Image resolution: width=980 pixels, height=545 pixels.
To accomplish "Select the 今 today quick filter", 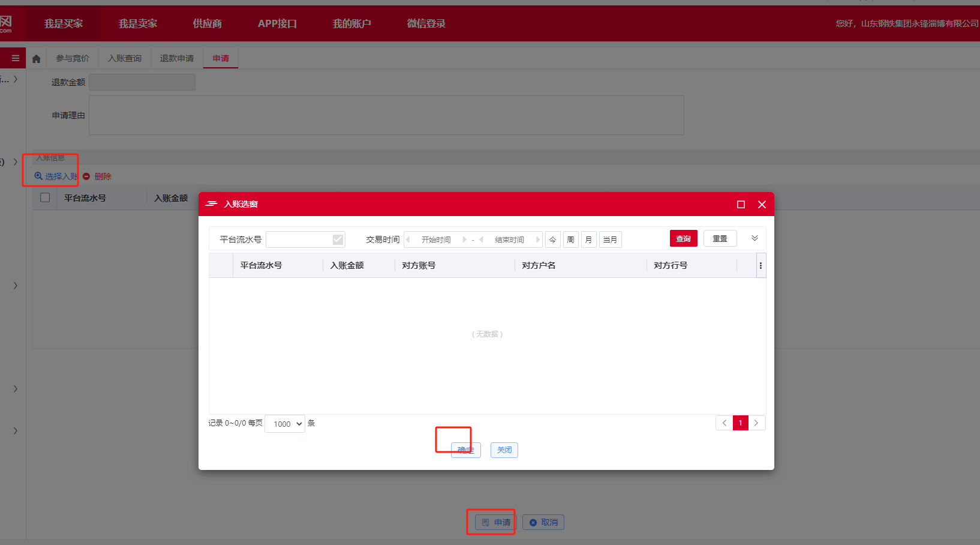I will tap(553, 239).
